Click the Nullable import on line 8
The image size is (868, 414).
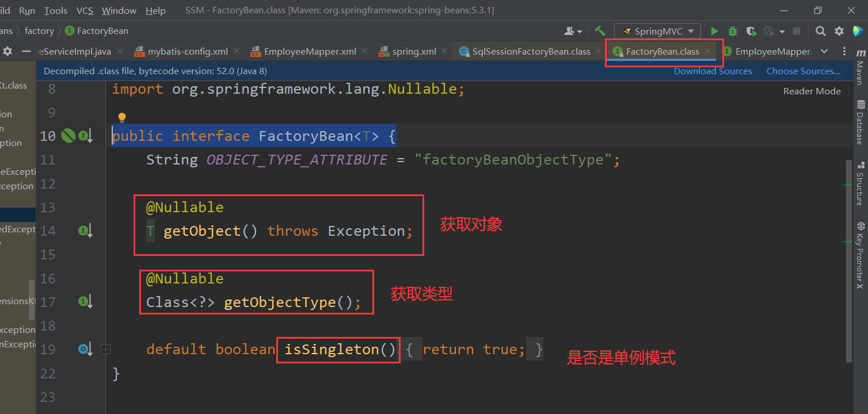422,89
